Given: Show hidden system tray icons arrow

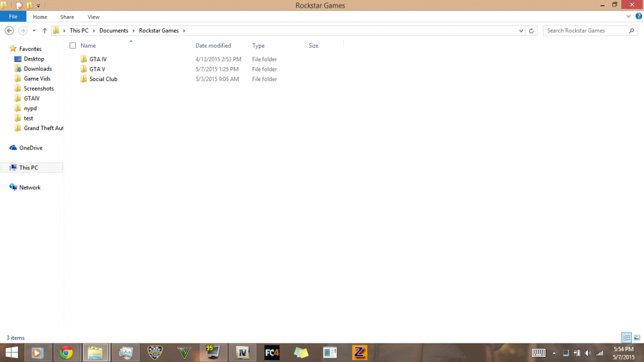Looking at the screenshot, I should pos(554,353).
